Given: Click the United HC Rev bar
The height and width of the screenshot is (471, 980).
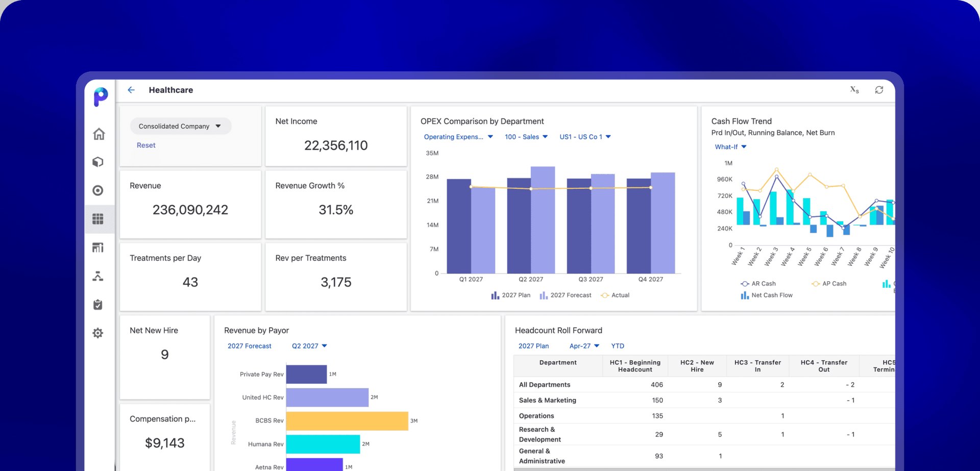Looking at the screenshot, I should [327, 398].
